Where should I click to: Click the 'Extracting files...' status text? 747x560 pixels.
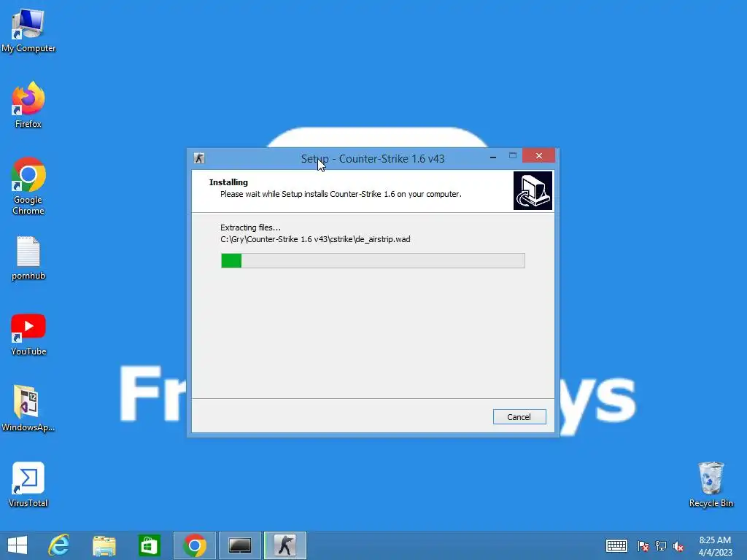coord(250,227)
